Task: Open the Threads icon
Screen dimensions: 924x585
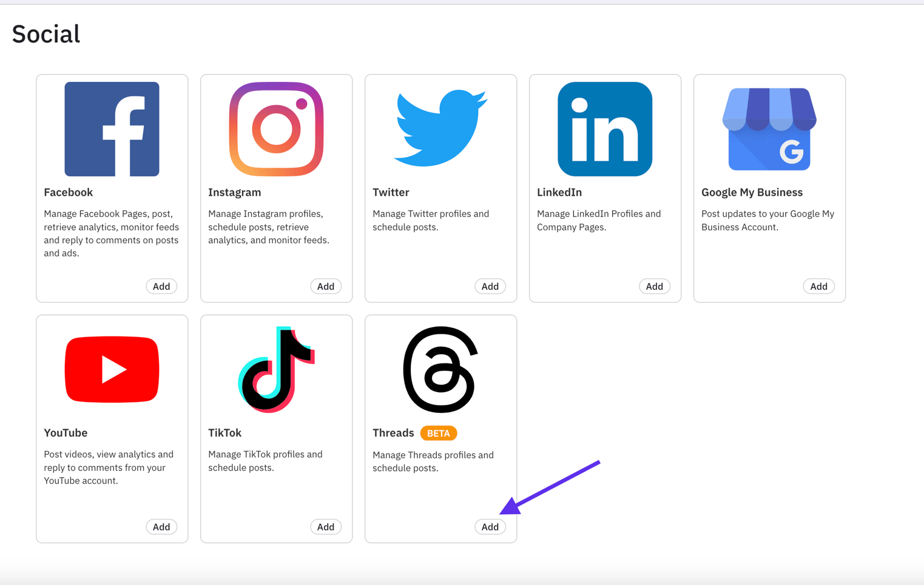Action: (440, 369)
